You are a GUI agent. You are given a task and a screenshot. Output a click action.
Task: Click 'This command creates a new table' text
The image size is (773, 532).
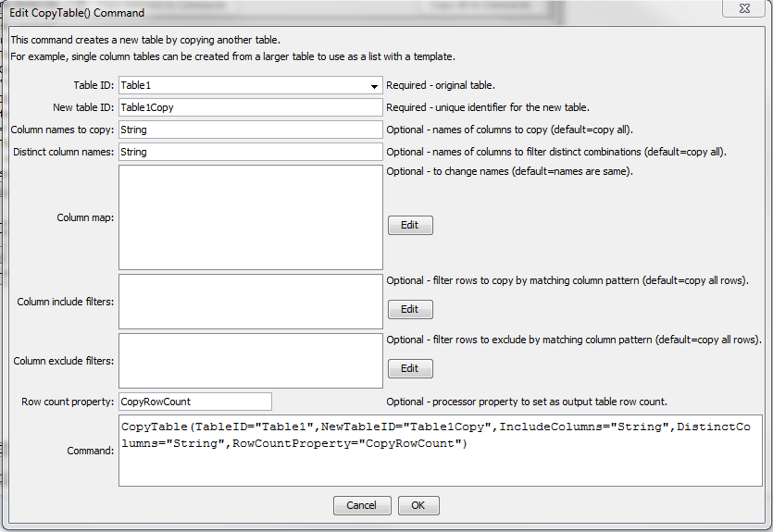145,40
